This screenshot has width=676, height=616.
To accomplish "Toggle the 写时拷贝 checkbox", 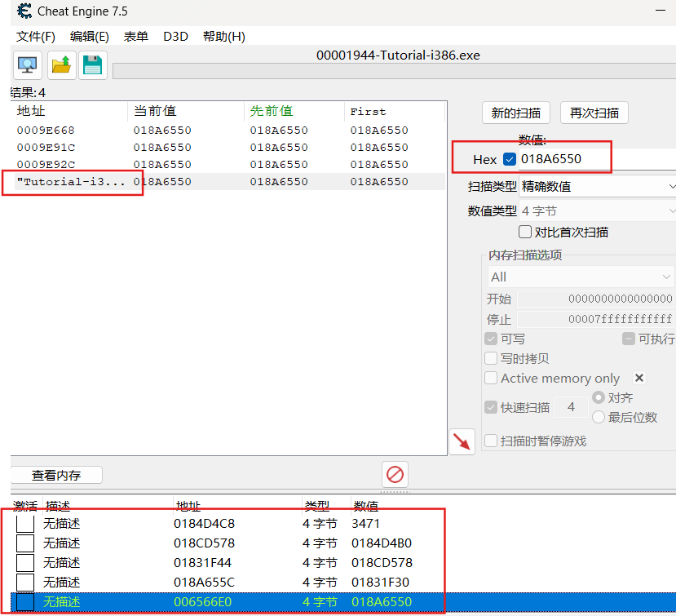I will tap(491, 358).
